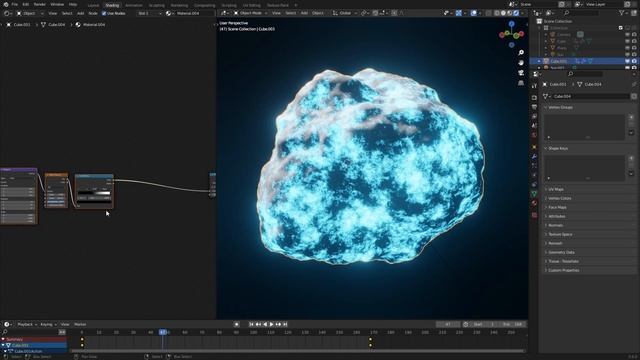
Task: Expand the Custom Properties panel
Action: [563, 270]
